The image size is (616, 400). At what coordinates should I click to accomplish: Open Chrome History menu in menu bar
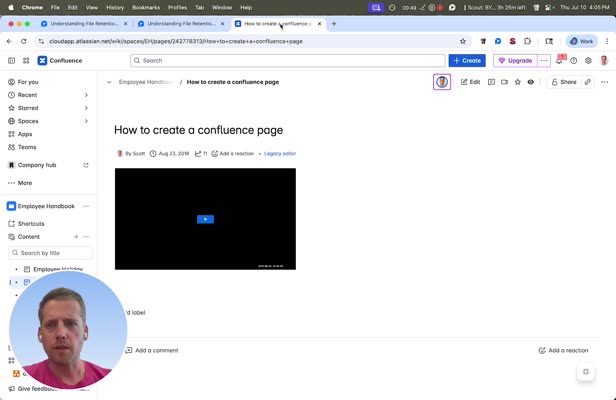point(115,7)
